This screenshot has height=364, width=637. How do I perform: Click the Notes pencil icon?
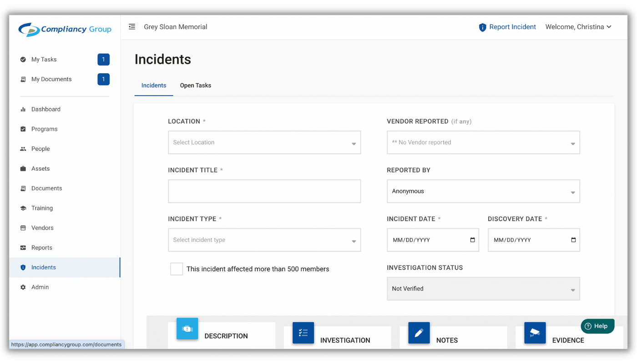pos(419,333)
